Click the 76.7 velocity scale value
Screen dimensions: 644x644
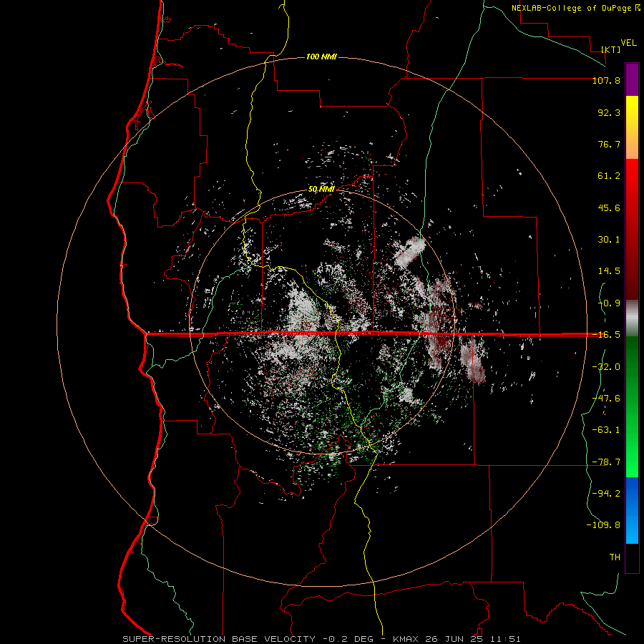click(x=609, y=144)
